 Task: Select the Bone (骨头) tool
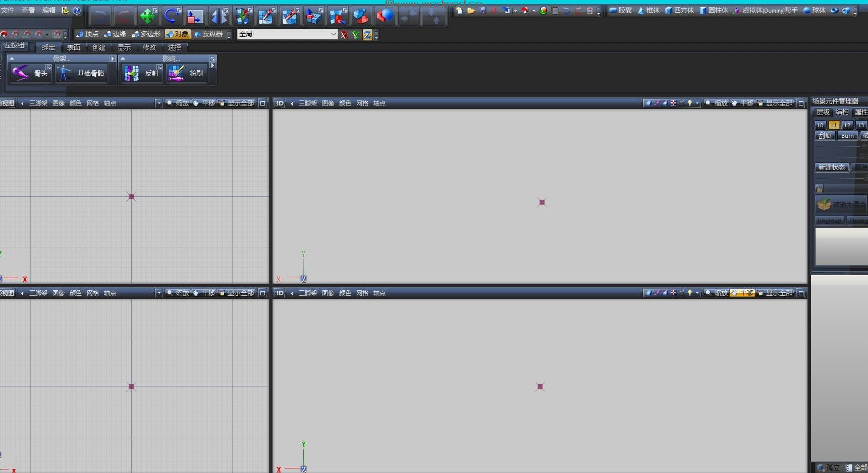(31, 73)
